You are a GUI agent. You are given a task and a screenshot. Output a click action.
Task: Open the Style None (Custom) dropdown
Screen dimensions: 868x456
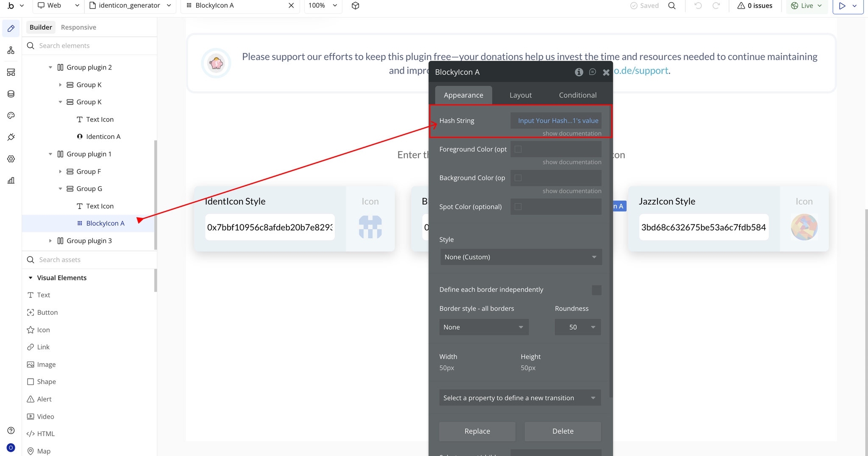(521, 257)
